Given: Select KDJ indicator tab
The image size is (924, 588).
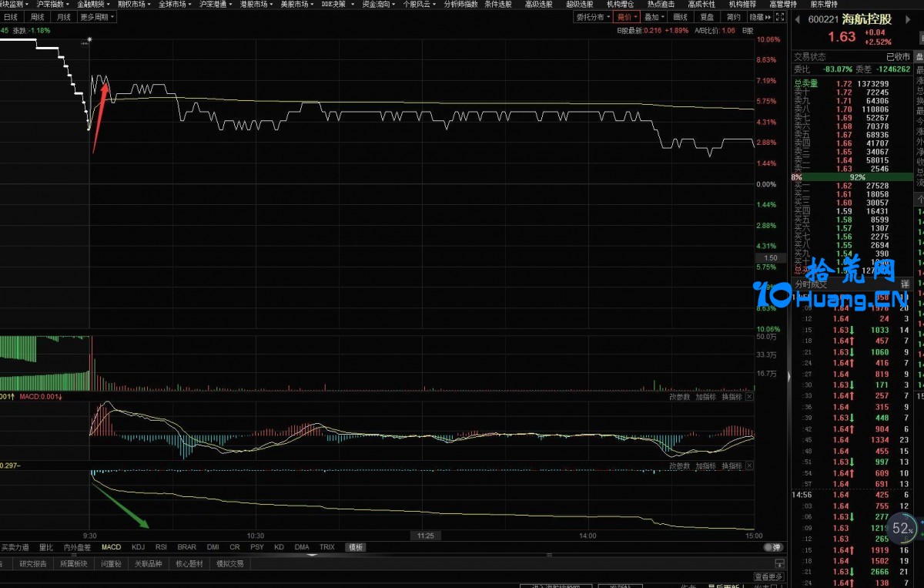Looking at the screenshot, I should point(138,547).
